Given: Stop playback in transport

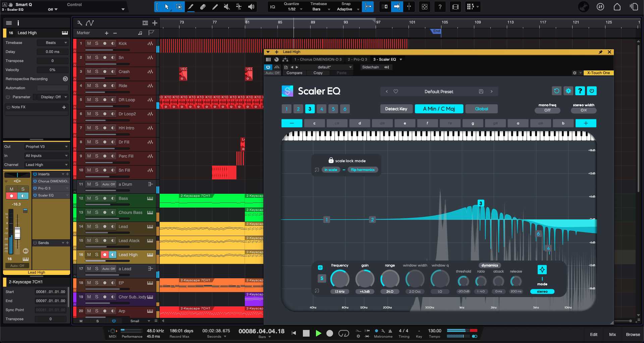Looking at the screenshot, I should [306, 333].
